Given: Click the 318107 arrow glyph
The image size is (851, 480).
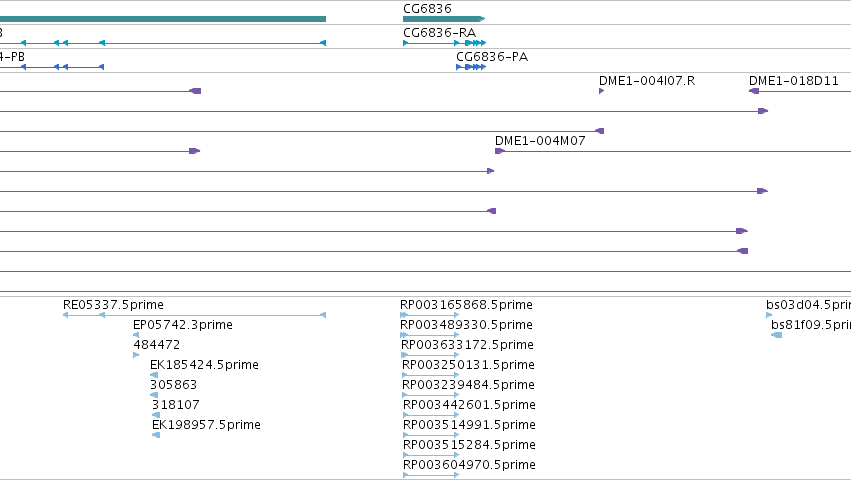Looking at the screenshot, I should tap(156, 415).
